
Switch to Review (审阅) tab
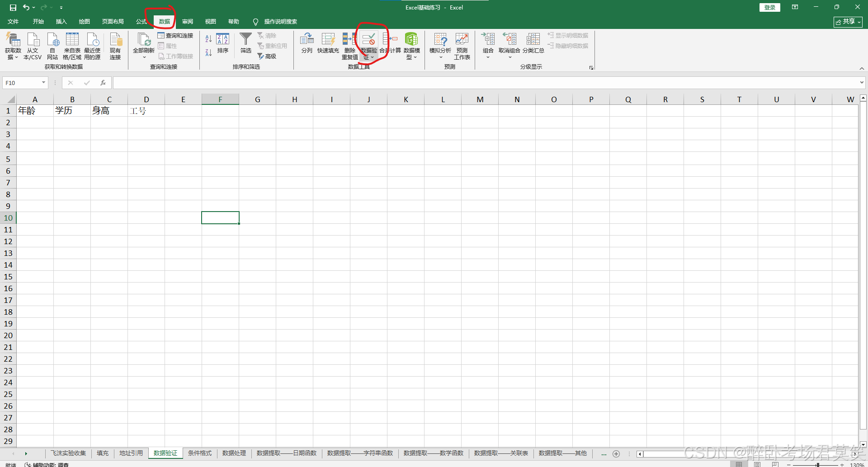coord(187,21)
